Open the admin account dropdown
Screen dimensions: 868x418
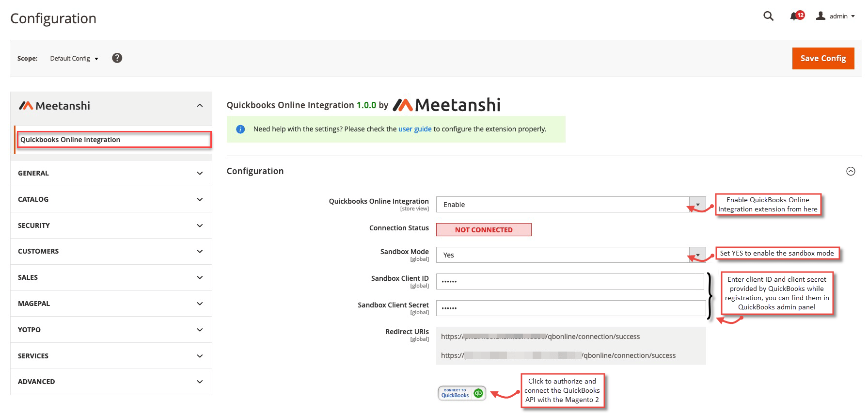tap(842, 16)
